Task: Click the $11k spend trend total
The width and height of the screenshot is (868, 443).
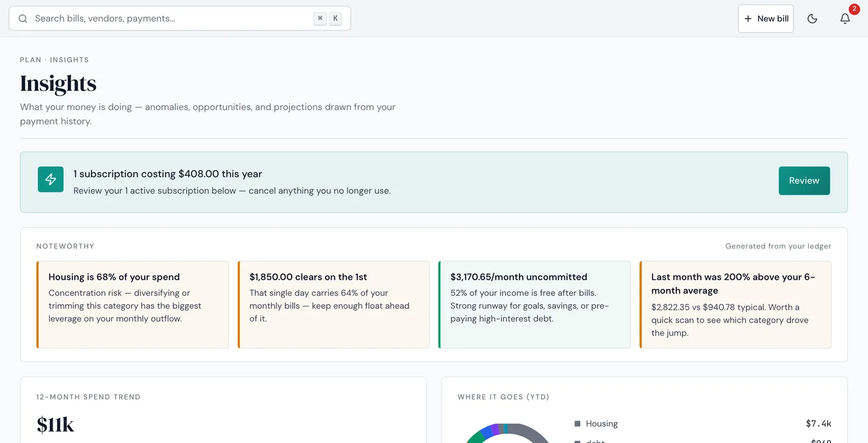Action: (x=56, y=425)
